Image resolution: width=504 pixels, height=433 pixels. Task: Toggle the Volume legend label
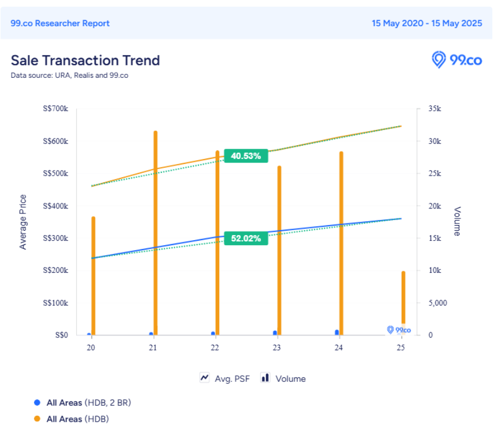tap(290, 379)
